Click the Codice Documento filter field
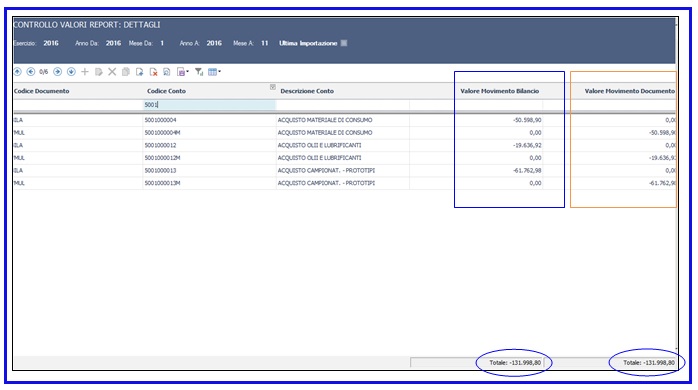The height and width of the screenshot is (390, 698). click(78, 105)
